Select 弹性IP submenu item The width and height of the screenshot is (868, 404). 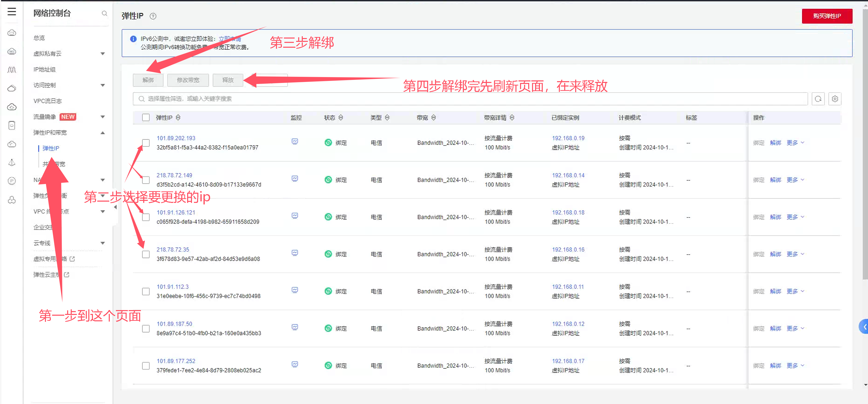[51, 148]
